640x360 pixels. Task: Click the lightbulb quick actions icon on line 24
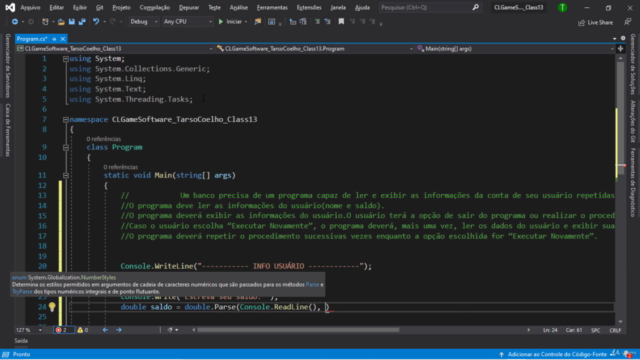coord(52,307)
